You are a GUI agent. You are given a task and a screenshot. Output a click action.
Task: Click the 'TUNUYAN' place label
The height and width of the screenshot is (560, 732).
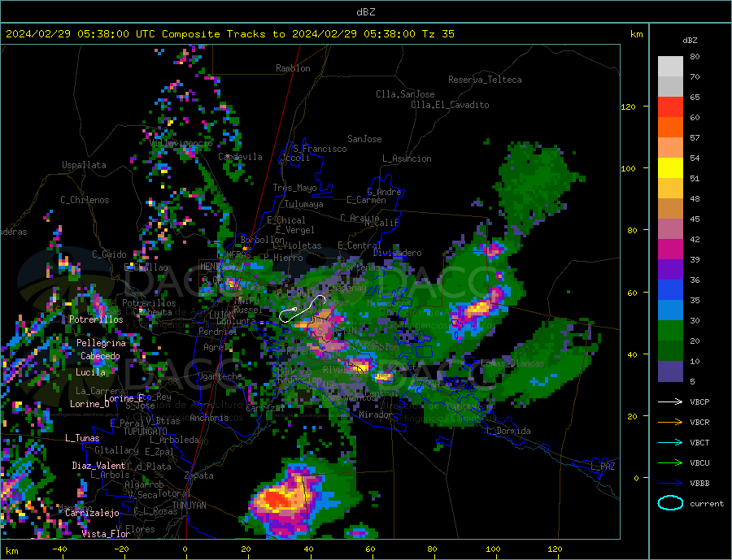pyautogui.click(x=189, y=506)
